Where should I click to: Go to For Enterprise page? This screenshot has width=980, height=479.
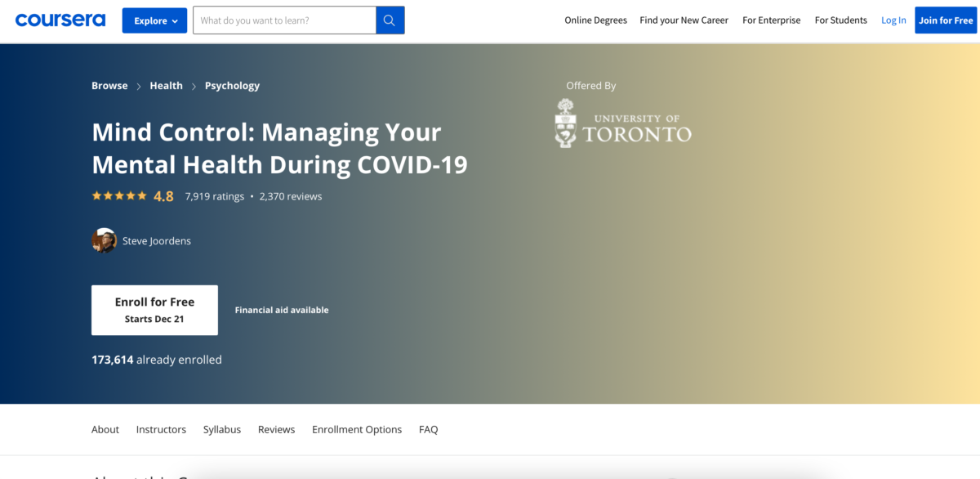click(x=772, y=20)
